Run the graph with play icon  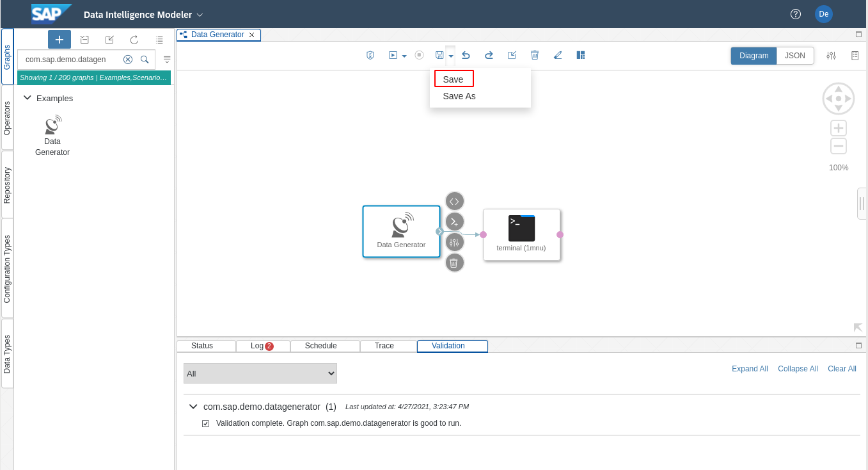click(393, 55)
